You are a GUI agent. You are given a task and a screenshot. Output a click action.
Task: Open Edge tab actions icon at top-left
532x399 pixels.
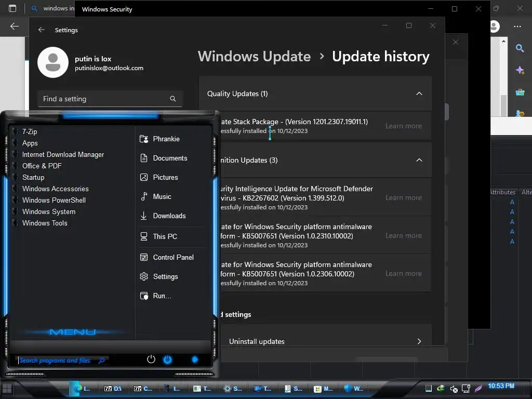point(12,8)
